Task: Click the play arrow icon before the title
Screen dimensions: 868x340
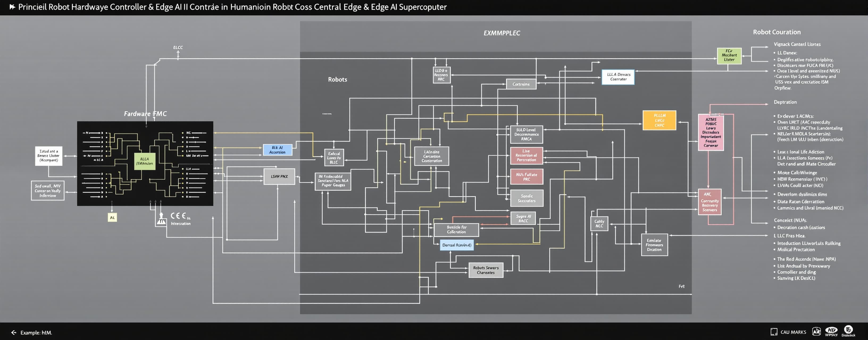Action: [12, 7]
